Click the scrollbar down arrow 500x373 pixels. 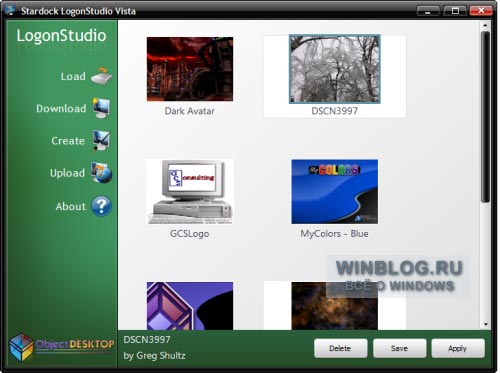point(485,324)
